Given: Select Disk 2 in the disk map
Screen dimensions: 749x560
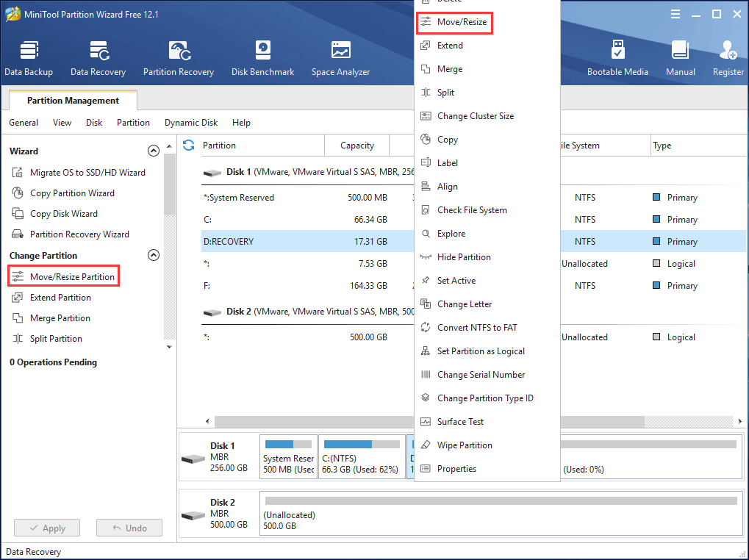Looking at the screenshot, I should (x=218, y=513).
